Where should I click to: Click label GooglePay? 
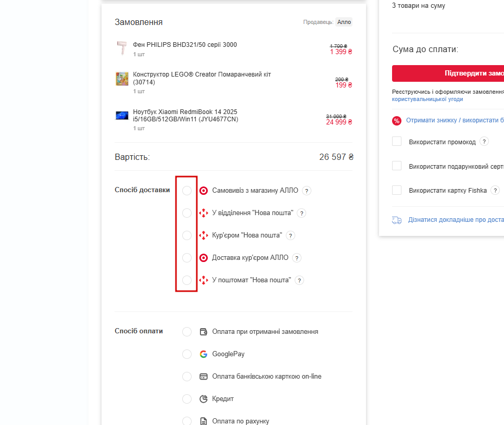point(228,354)
